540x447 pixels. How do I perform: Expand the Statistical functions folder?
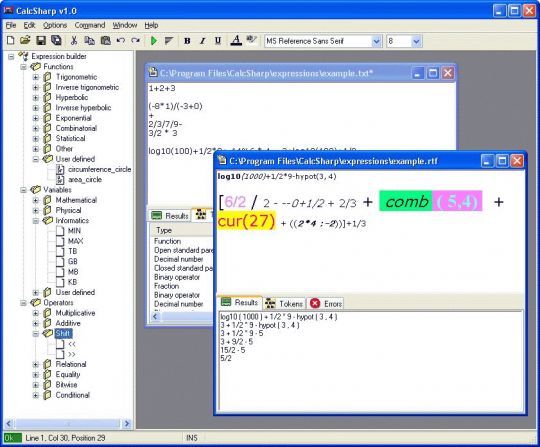tap(35, 138)
